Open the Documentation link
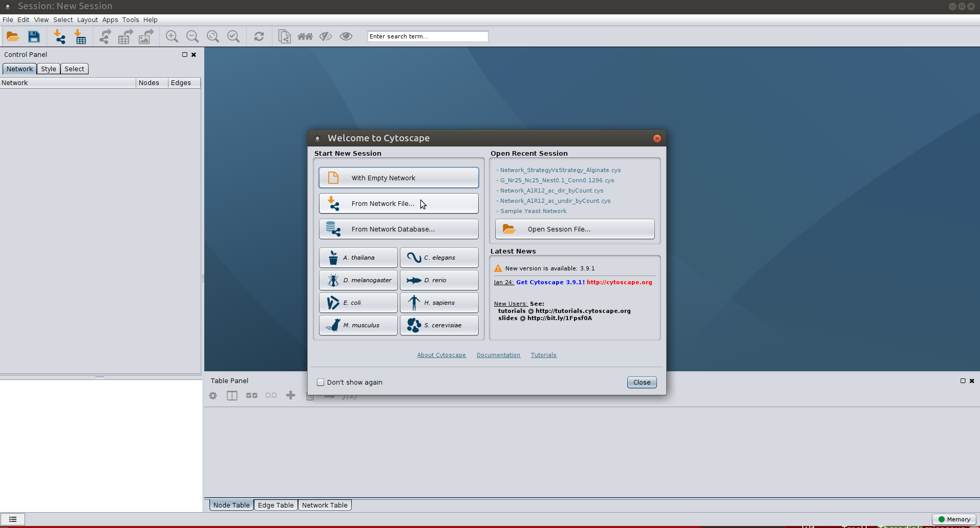Viewport: 980px width, 528px height. 498,355
